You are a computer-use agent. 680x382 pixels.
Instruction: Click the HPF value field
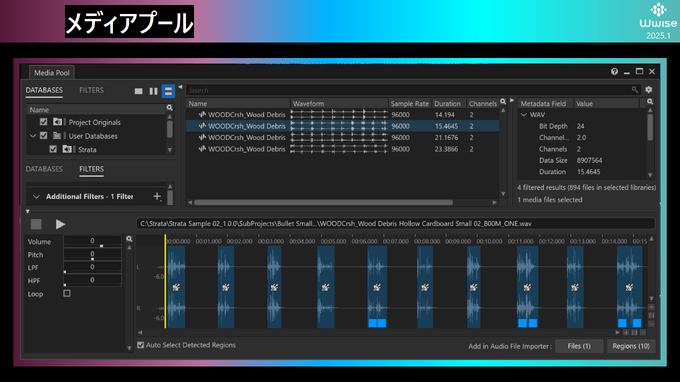pos(92,280)
